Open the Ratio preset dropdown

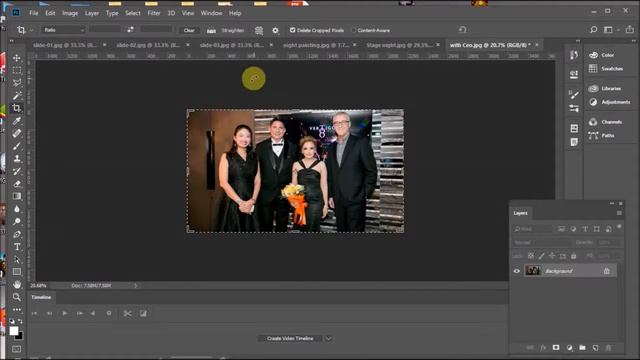click(x=63, y=30)
